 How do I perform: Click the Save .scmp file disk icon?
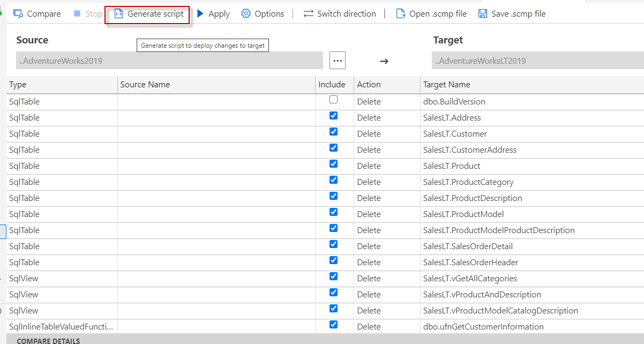[483, 14]
